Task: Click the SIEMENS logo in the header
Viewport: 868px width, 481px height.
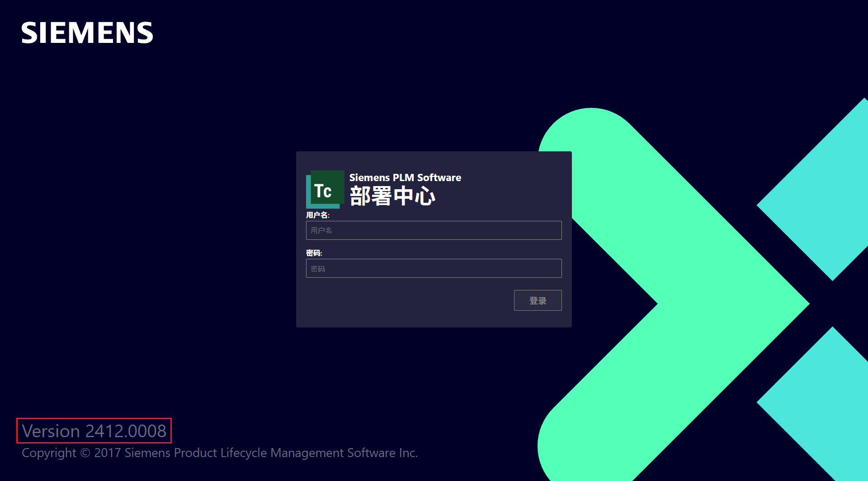Action: tap(87, 33)
